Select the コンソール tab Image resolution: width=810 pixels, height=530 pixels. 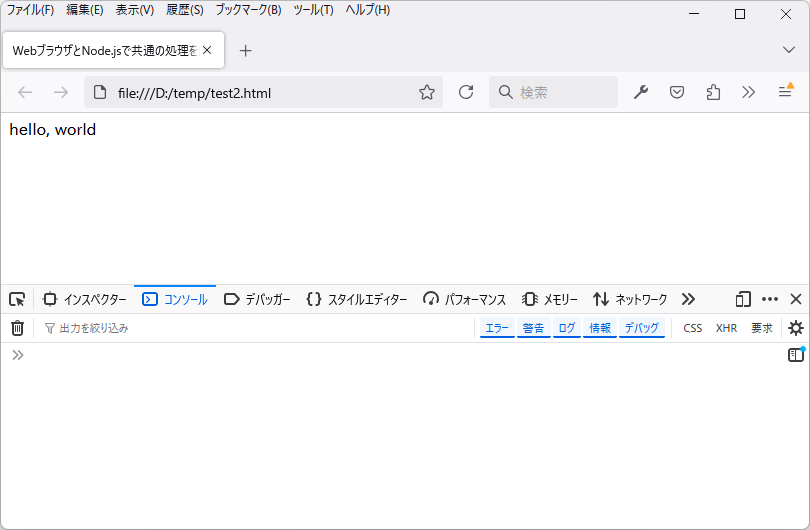coord(175,299)
